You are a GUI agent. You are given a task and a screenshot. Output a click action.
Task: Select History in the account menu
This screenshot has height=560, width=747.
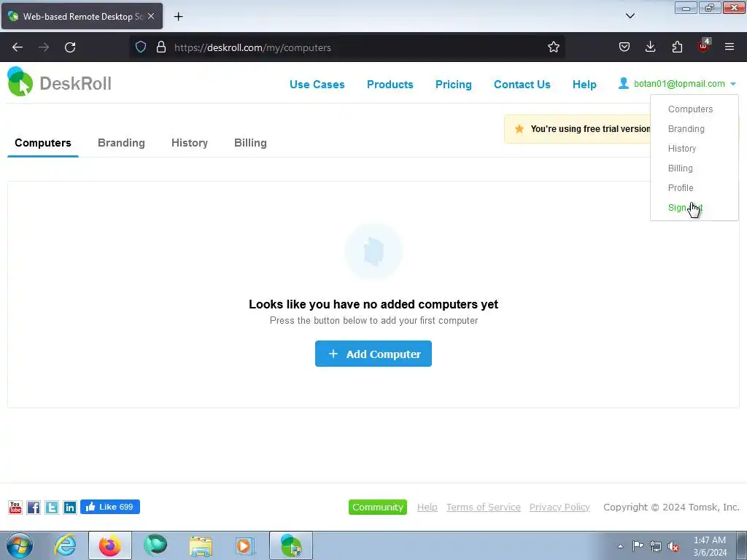[x=682, y=149]
